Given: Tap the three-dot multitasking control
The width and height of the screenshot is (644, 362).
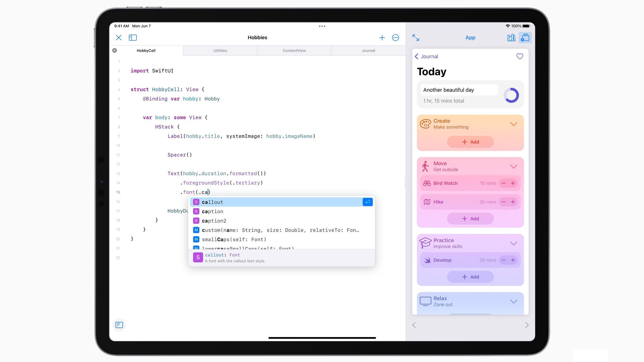Looking at the screenshot, I should pyautogui.click(x=322, y=26).
